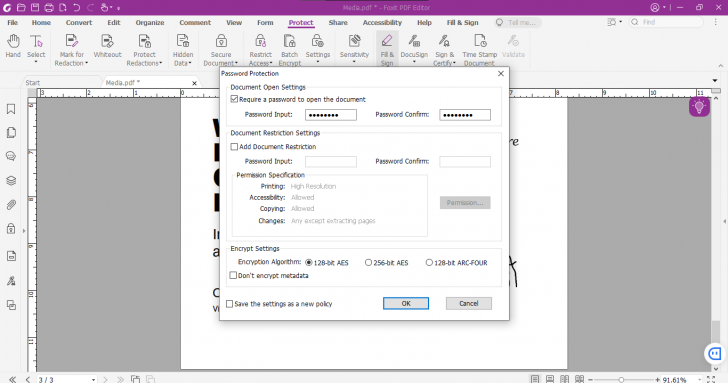Open the Secure Document tool
728x383 pixels.
[x=221, y=50]
